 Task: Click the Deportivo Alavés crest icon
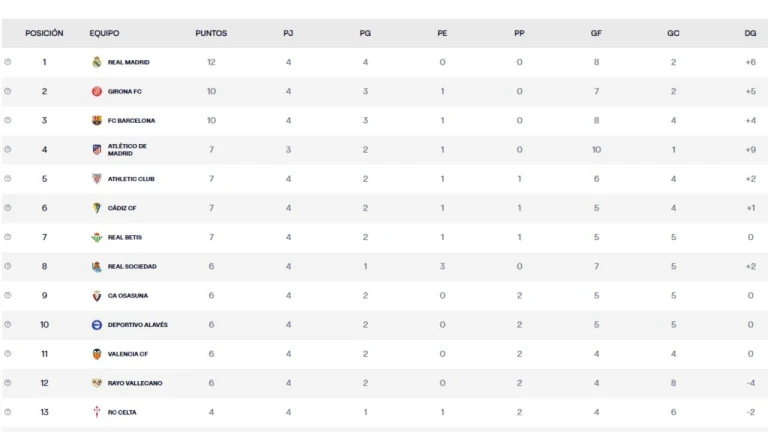pos(97,325)
